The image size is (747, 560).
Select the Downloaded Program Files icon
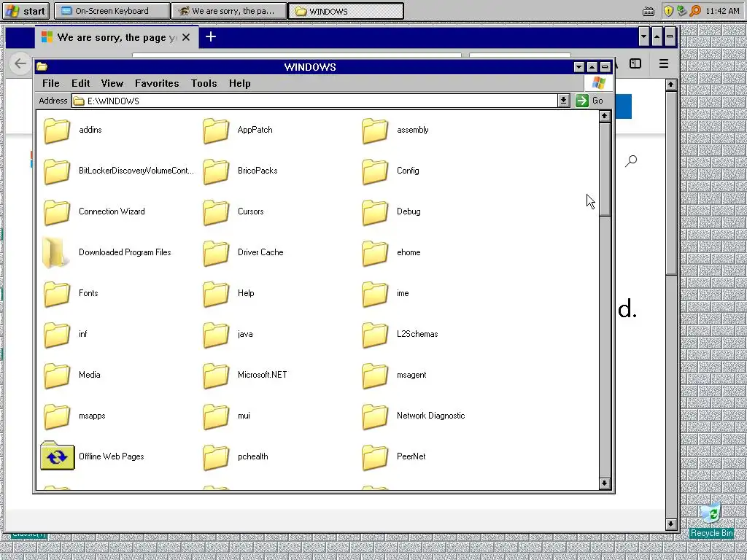pyautogui.click(x=55, y=252)
